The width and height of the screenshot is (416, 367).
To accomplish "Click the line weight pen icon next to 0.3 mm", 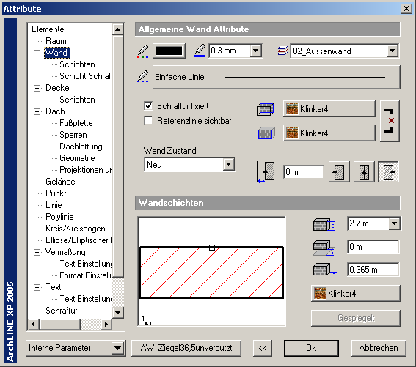I will pos(200,51).
